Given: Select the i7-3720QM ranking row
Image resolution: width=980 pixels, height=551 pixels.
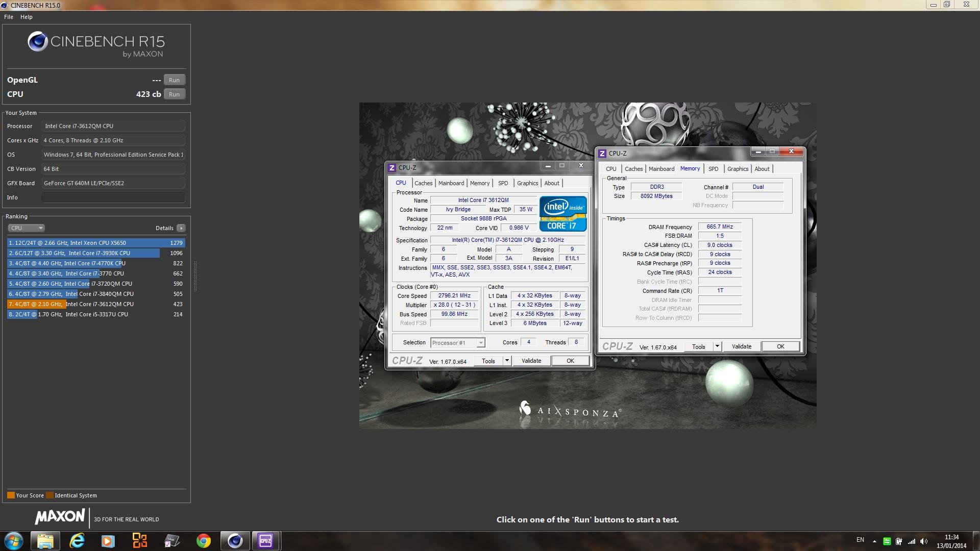Looking at the screenshot, I should tap(96, 284).
